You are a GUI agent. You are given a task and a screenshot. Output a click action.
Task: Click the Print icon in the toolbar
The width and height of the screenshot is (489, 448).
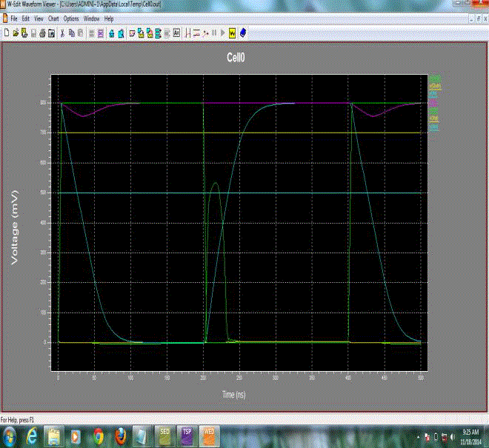pyautogui.click(x=43, y=33)
